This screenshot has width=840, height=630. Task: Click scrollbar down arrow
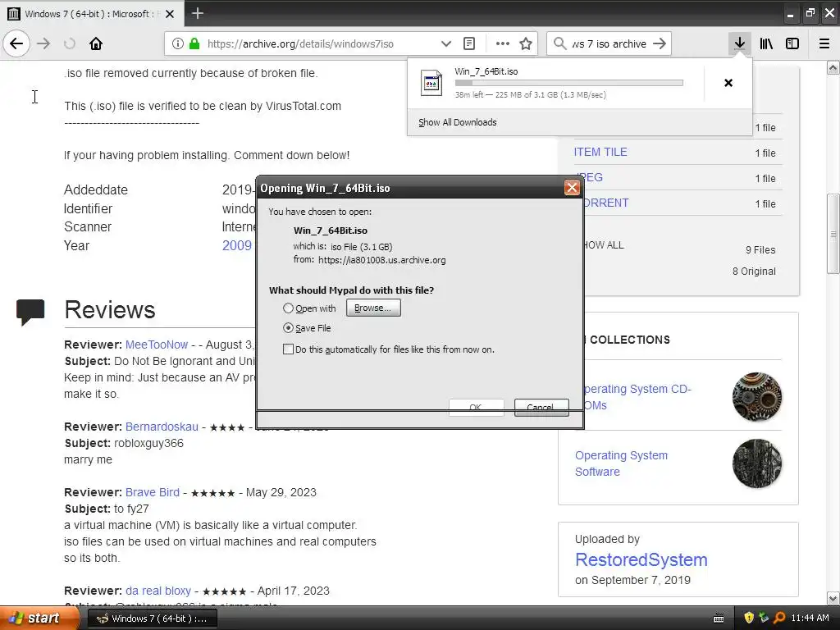coord(833,598)
